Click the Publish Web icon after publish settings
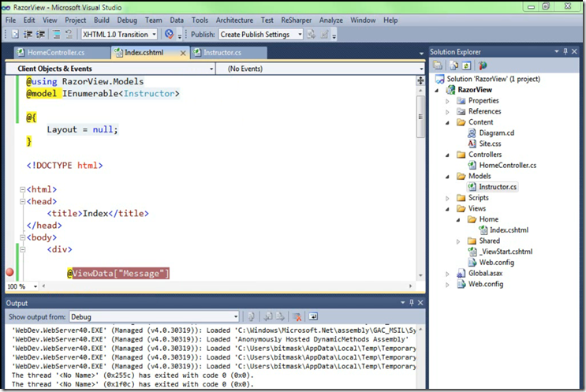586x392 pixels. pos(311,35)
